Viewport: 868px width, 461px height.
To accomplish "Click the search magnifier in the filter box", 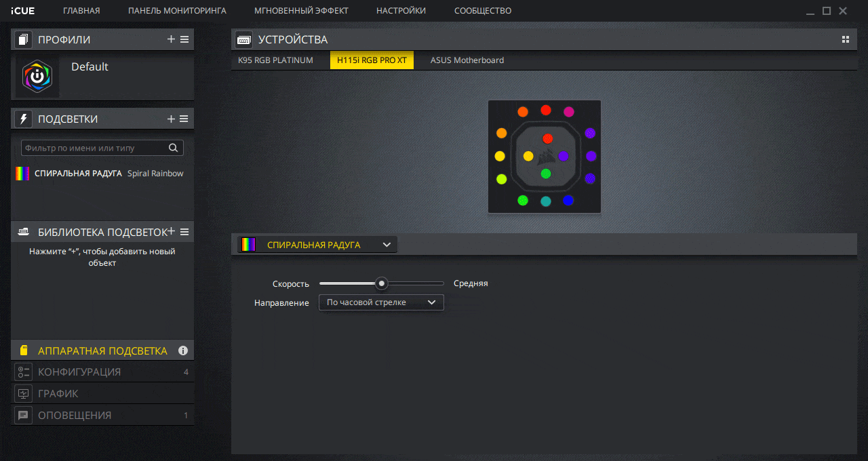I will tap(173, 148).
